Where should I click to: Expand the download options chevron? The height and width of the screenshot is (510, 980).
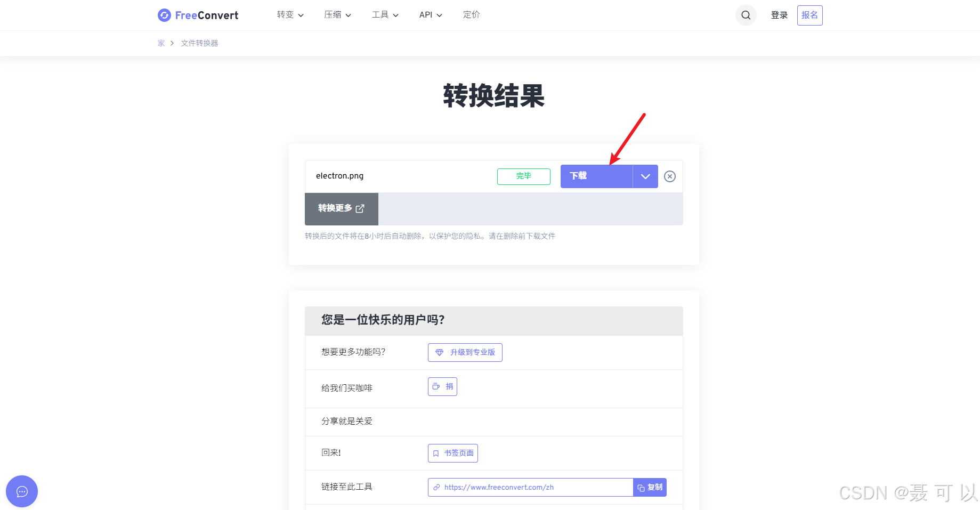[x=645, y=176]
